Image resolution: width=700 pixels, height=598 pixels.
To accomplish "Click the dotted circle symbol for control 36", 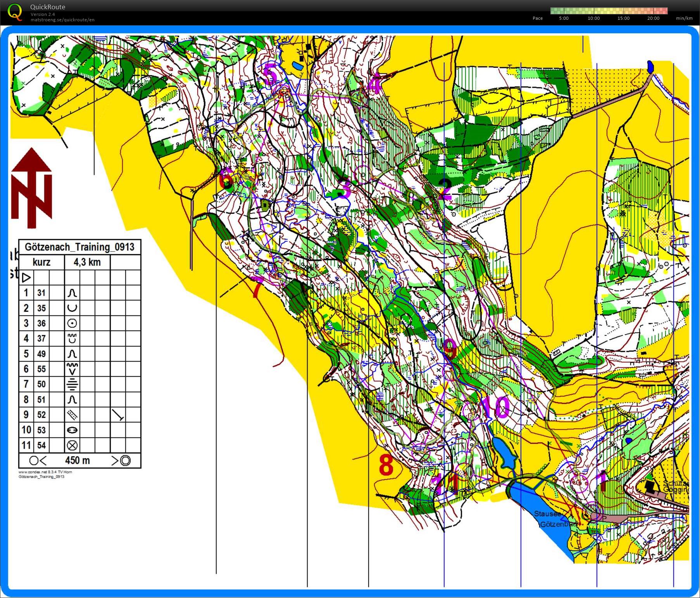I will (x=72, y=323).
